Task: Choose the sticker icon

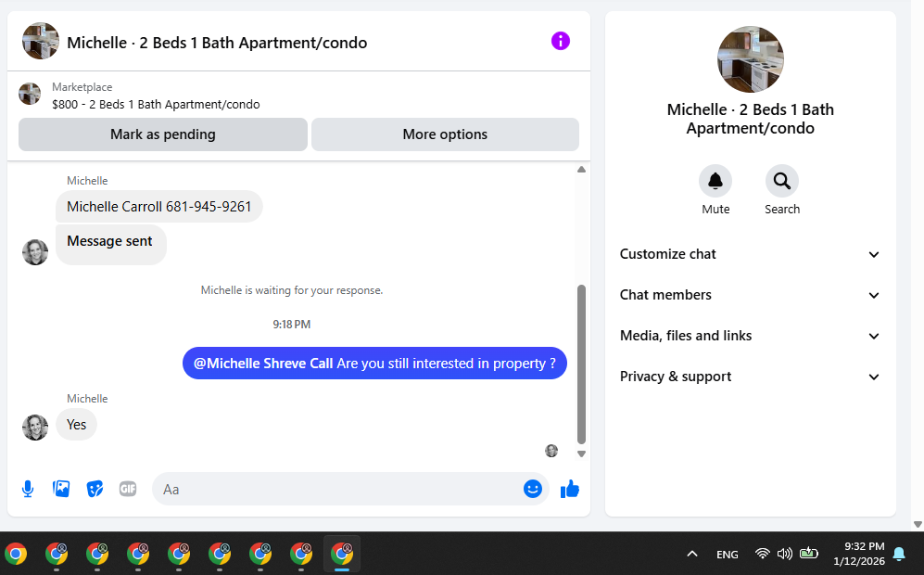Action: click(95, 489)
